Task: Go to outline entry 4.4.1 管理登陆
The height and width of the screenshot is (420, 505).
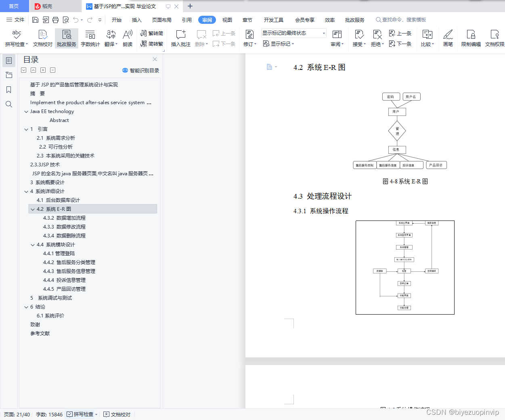Action: point(59,254)
